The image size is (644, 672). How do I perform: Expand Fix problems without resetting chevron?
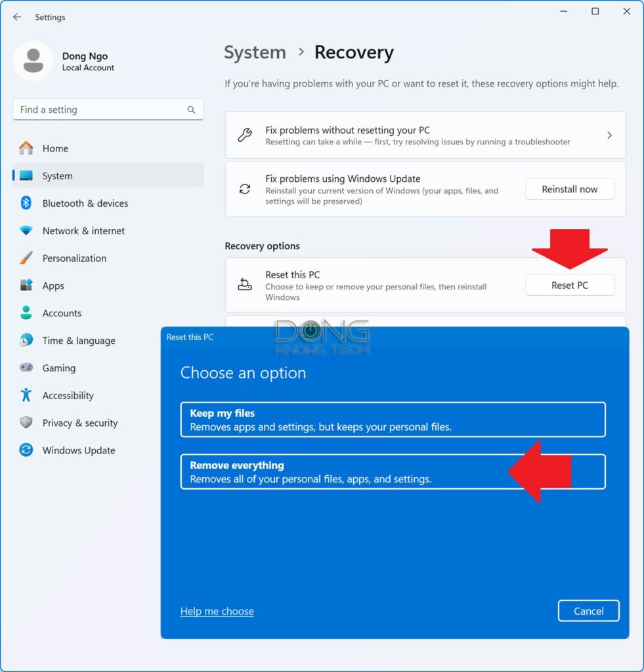point(609,135)
